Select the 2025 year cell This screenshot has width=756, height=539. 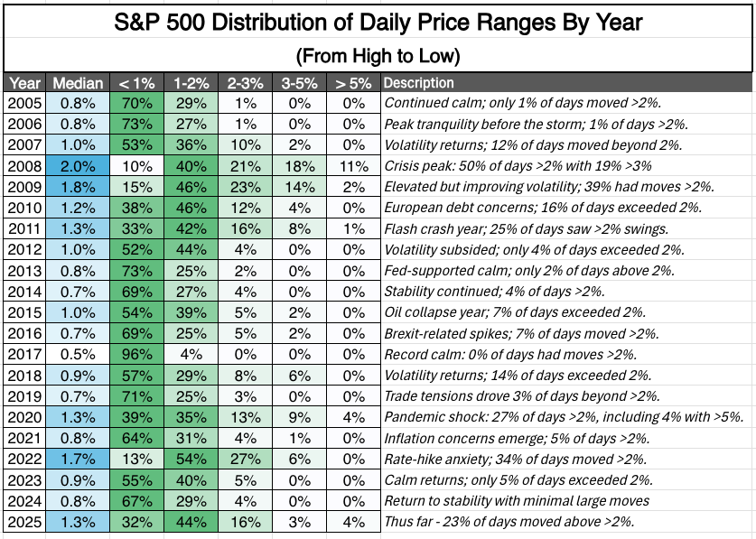pos(24,521)
